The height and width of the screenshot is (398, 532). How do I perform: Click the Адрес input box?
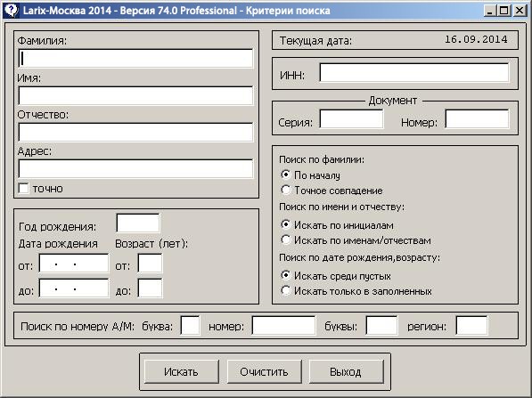tap(135, 169)
